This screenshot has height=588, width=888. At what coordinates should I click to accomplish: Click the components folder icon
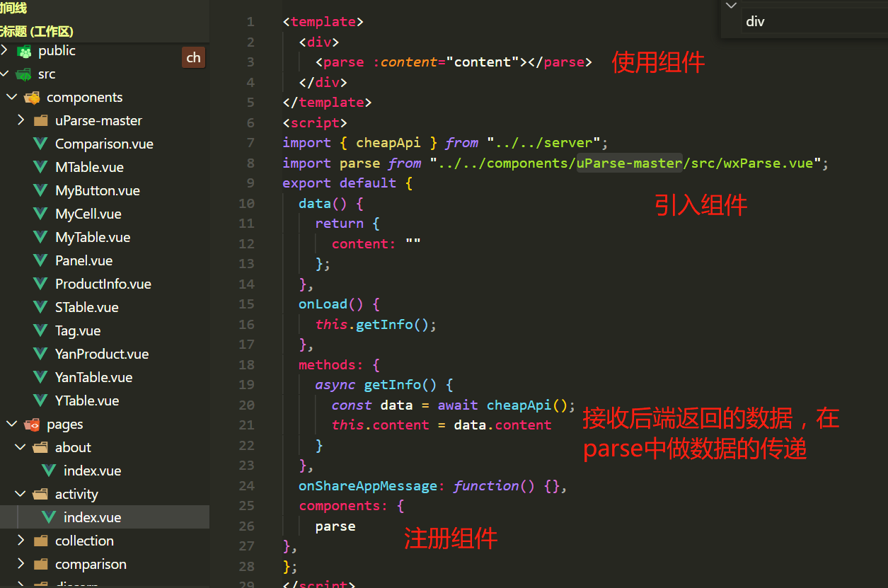click(31, 97)
